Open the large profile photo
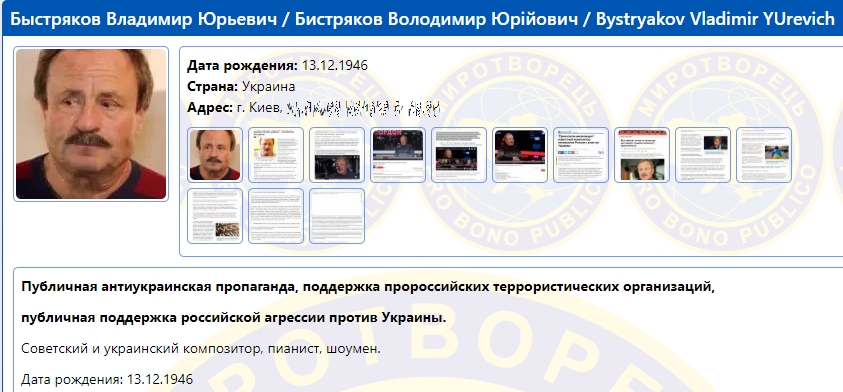Viewport: 843px width, 392px height. (91, 124)
